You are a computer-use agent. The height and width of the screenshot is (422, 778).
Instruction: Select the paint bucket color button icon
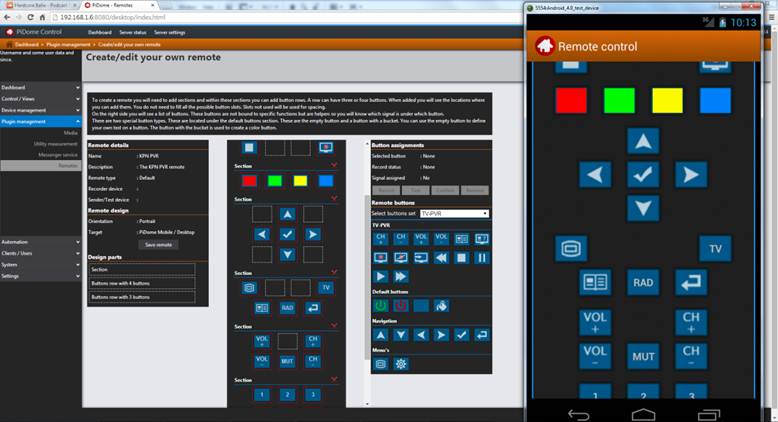pyautogui.click(x=441, y=305)
